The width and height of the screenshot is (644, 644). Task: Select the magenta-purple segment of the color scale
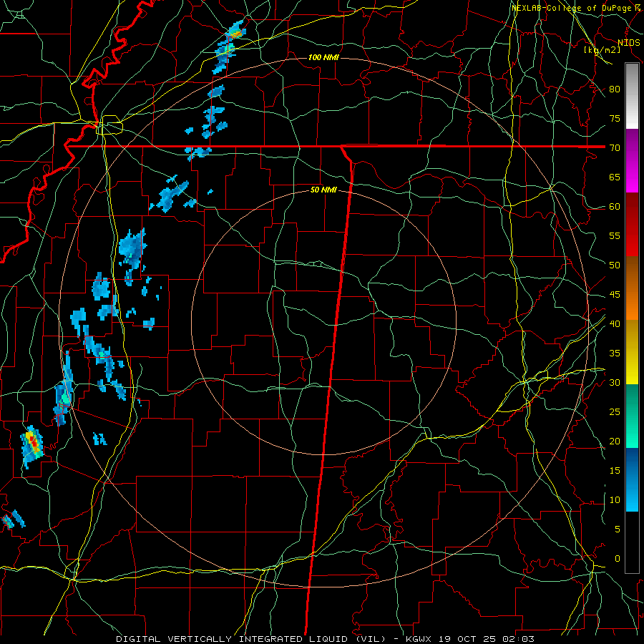tap(632, 161)
